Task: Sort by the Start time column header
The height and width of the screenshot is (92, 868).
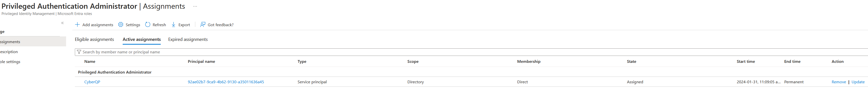Action: click(x=746, y=61)
